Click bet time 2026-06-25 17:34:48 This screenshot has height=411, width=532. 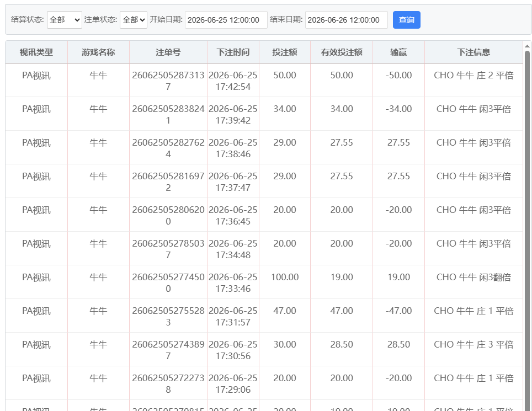233,249
